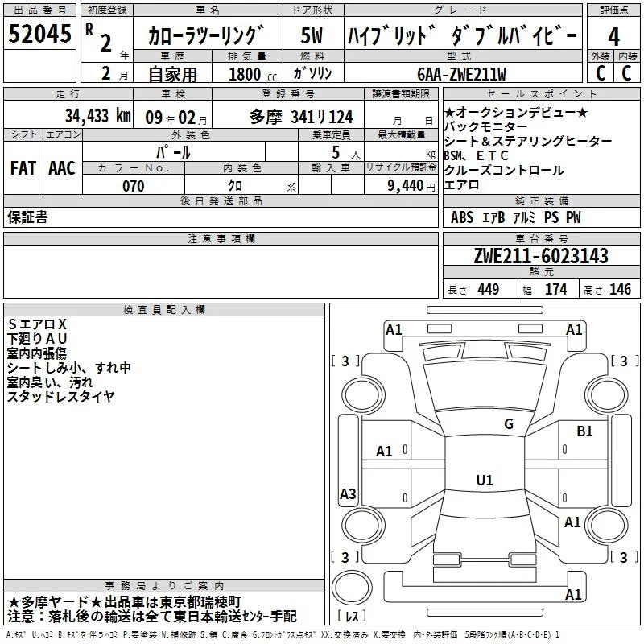Select the 出品番号 header label

[39, 10]
